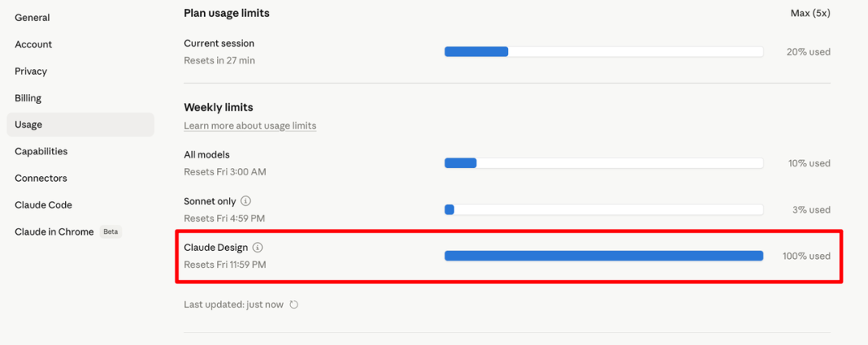Click the 100% used label
This screenshot has width=868, height=345.
(806, 256)
